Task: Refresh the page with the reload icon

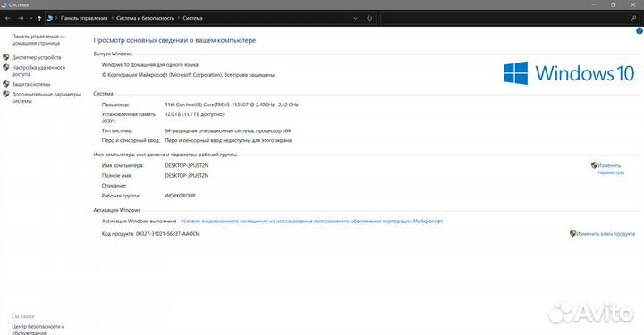Action: click(x=369, y=18)
